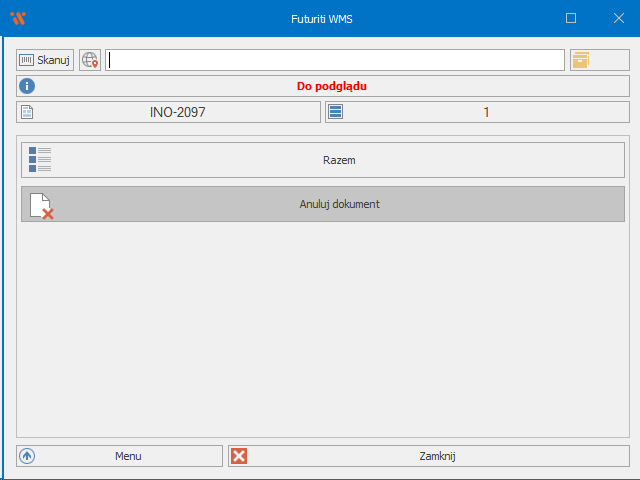Focus the scan text input field
Image resolution: width=640 pixels, height=480 pixels.
[x=335, y=60]
